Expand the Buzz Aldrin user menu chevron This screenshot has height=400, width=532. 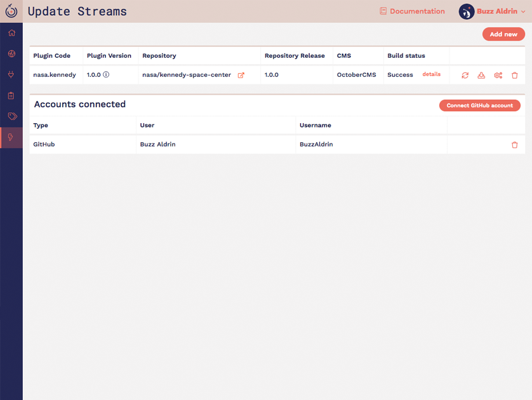pos(523,11)
